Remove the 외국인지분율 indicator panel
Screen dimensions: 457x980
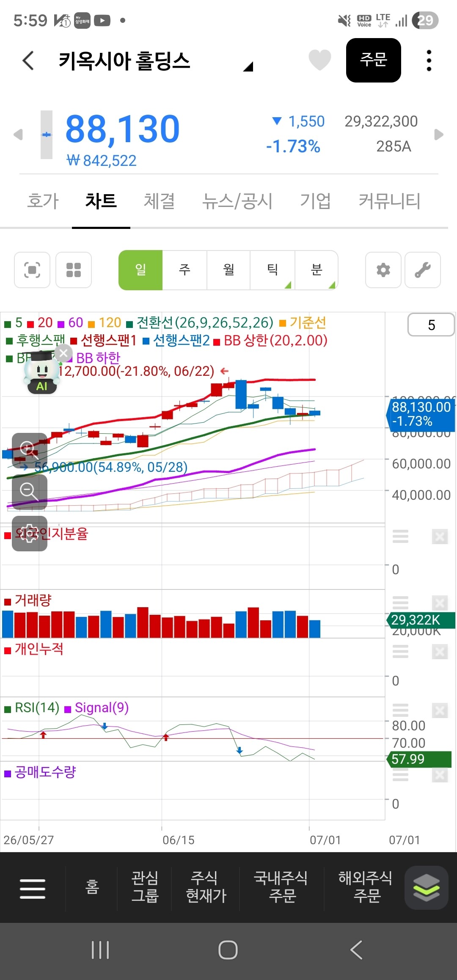pyautogui.click(x=440, y=537)
